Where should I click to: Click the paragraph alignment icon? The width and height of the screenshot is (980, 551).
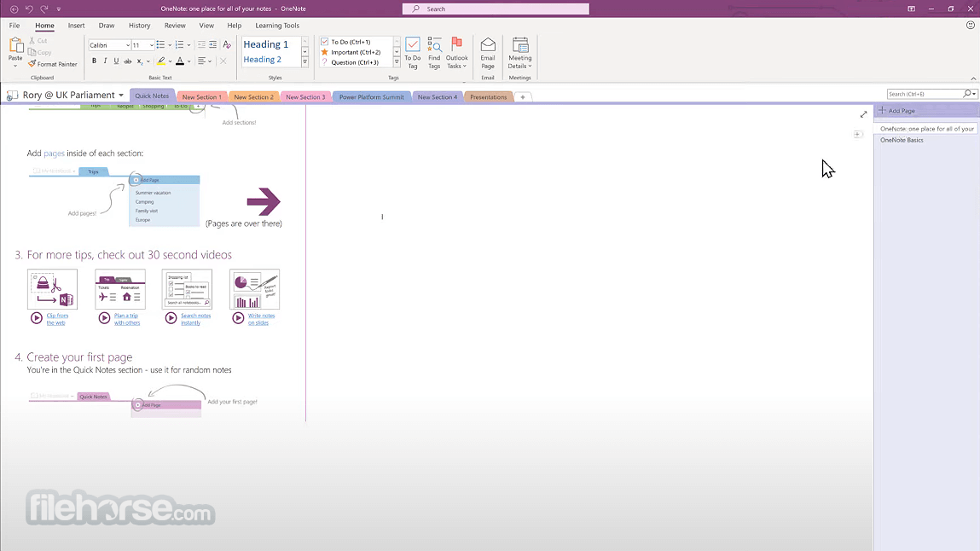[x=202, y=61]
